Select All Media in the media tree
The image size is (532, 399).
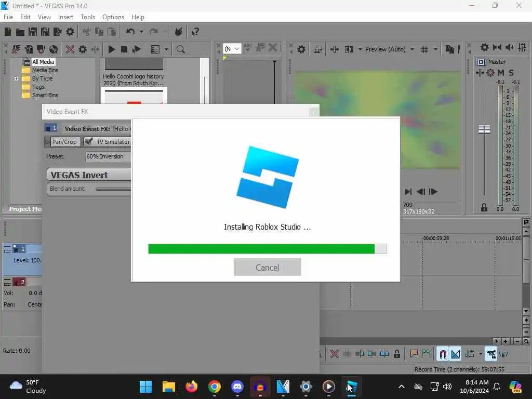click(43, 62)
